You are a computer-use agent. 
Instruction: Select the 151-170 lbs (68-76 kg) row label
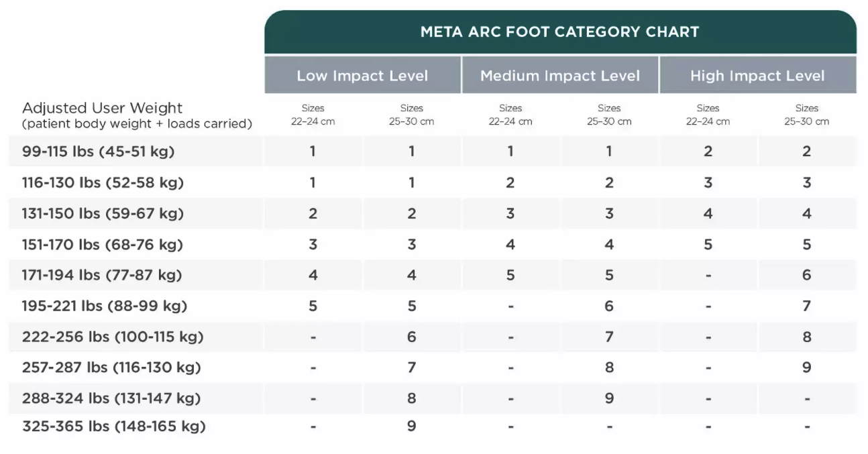[103, 244]
